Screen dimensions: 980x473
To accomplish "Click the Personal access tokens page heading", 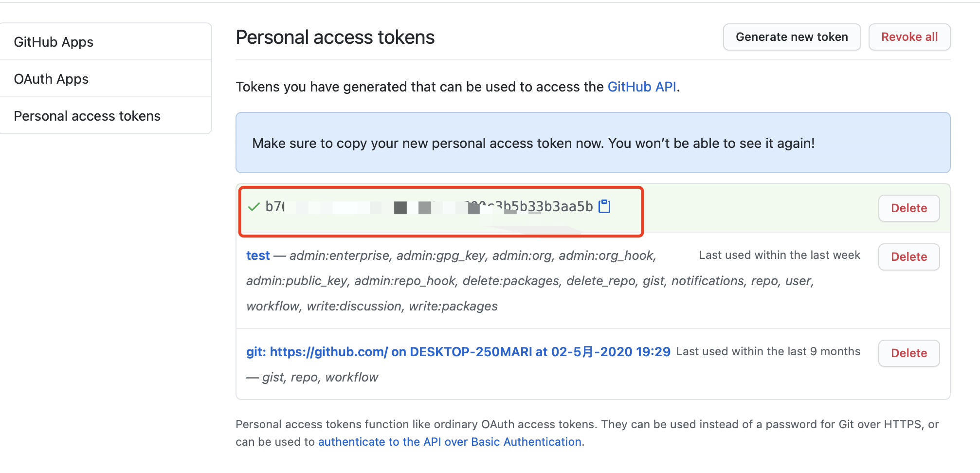I will 335,37.
